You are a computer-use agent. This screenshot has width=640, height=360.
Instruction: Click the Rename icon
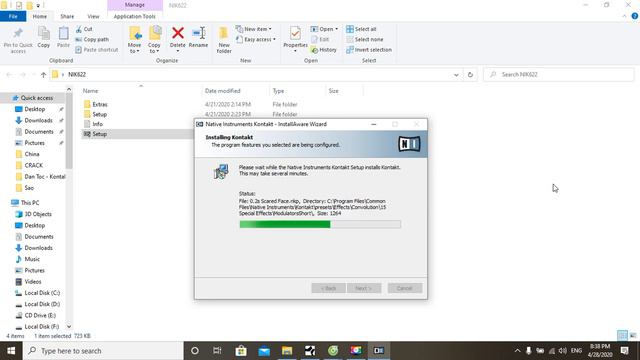[x=198, y=33]
